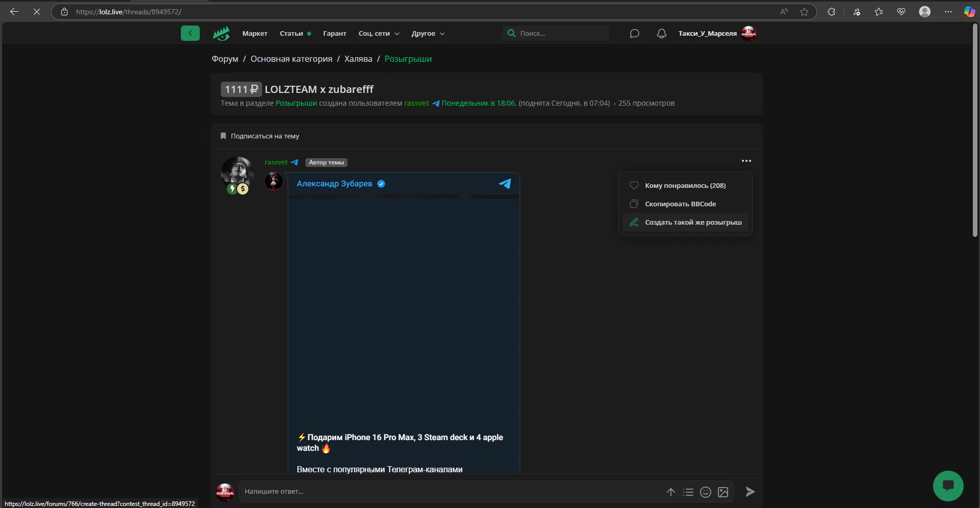Click the green back chevron button
Viewport: 980px width, 508px height.
point(190,33)
